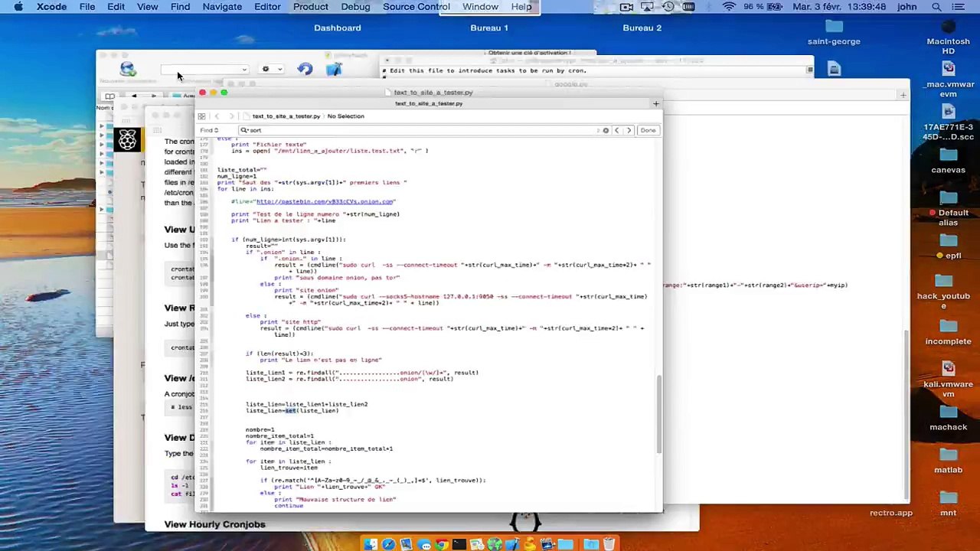The width and height of the screenshot is (980, 551).
Task: Navigate forward in Xcode jump bar
Action: (x=231, y=116)
